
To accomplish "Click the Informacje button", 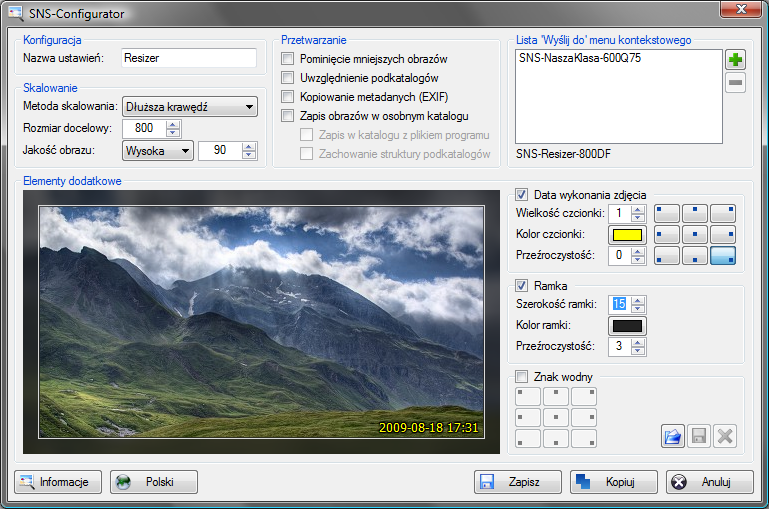I will point(58,482).
